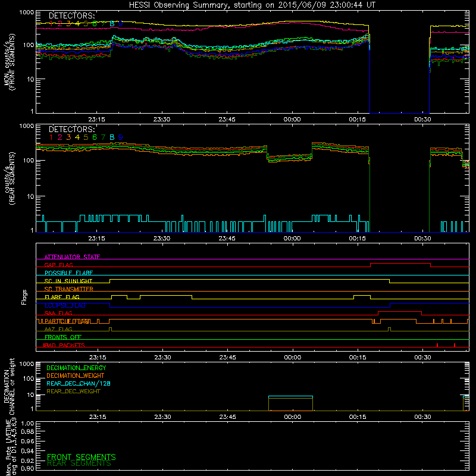Viewport: 476px width, 476px height.
Task: Click '1000' y-axis value of front segments plot
Action: coord(27,12)
